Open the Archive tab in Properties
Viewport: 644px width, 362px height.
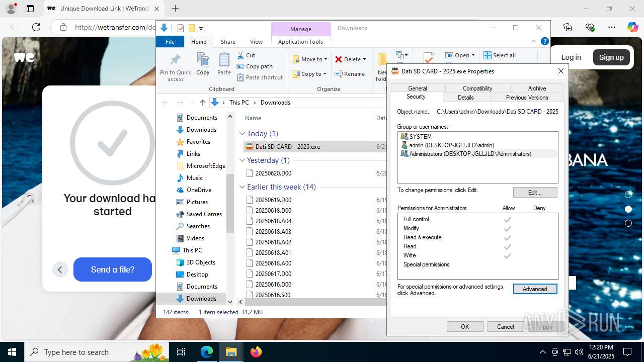click(537, 88)
